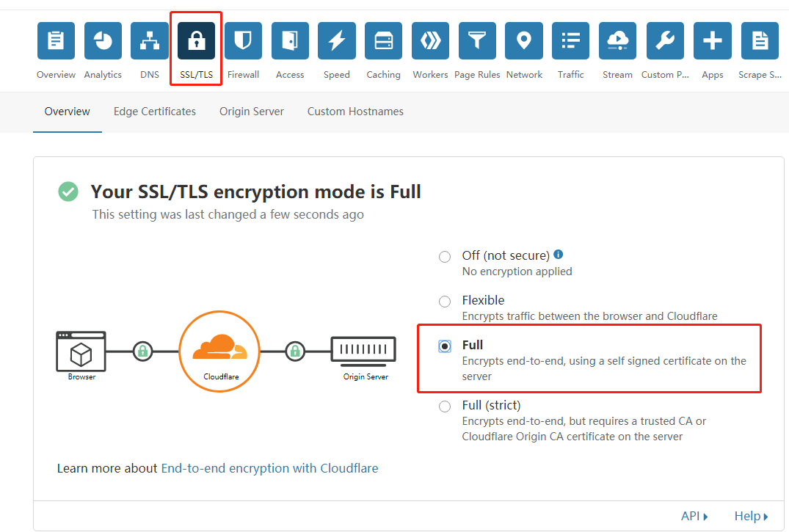The width and height of the screenshot is (789, 532).
Task: Open the Speed lightning bolt icon
Action: click(x=337, y=40)
